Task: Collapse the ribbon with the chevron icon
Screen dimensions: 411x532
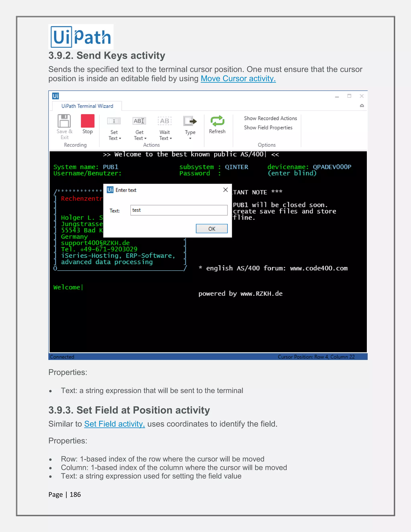Action: (362, 106)
